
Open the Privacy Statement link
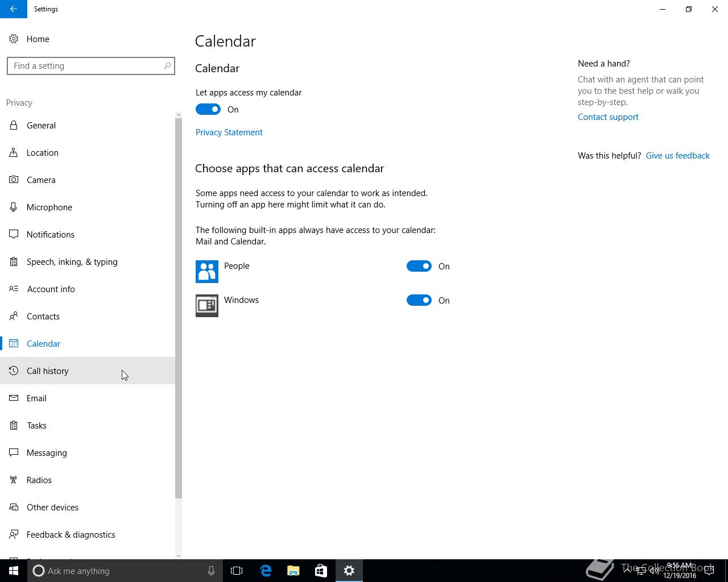229,132
